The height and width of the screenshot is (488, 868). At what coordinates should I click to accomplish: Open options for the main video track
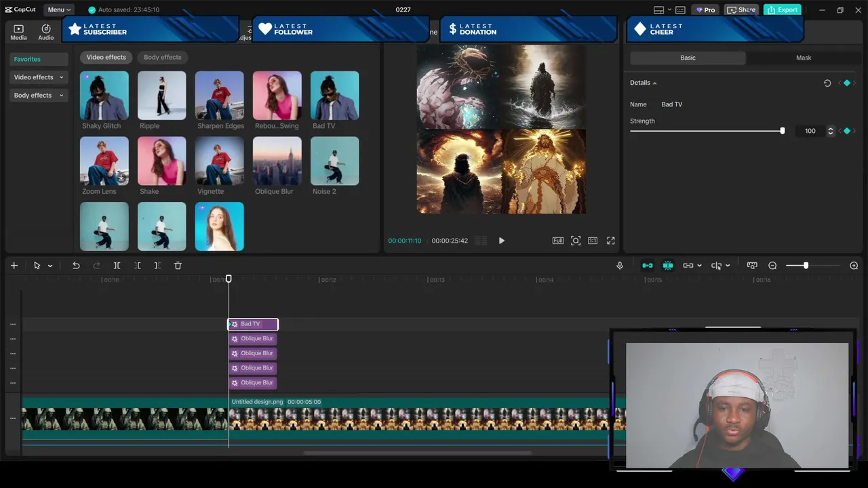click(13, 418)
